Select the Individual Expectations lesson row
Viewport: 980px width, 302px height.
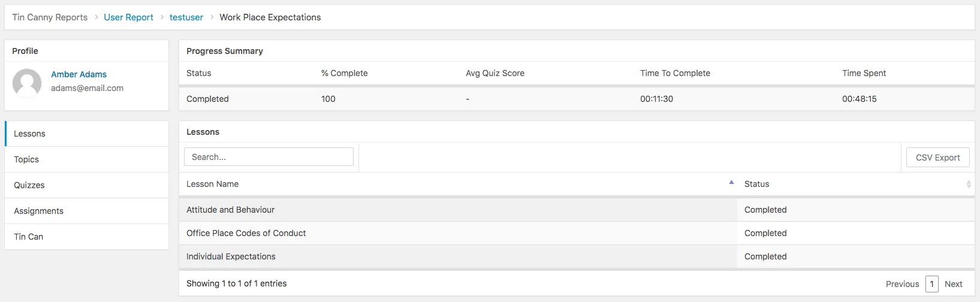pyautogui.click(x=577, y=256)
